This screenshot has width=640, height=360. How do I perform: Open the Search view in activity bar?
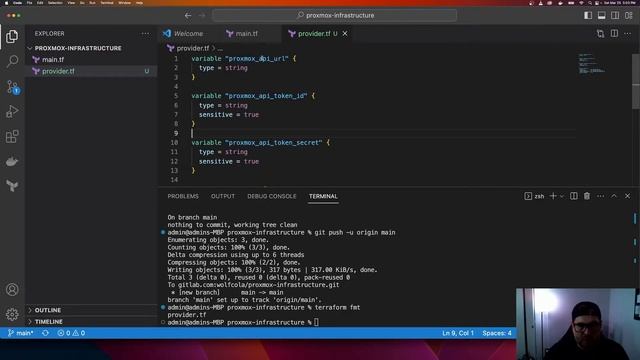12,61
